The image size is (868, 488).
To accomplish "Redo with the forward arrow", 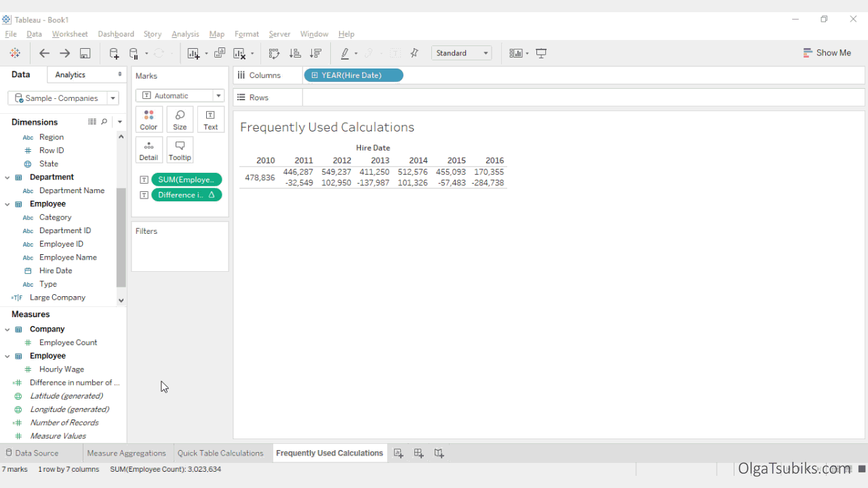I will pos(64,53).
